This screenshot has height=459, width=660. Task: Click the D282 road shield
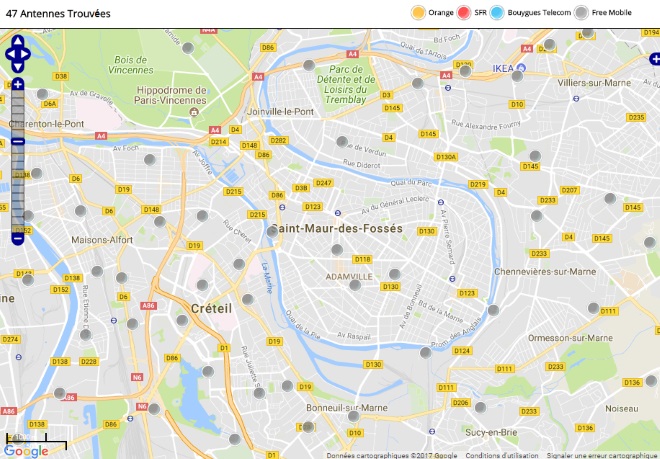tap(278, 140)
